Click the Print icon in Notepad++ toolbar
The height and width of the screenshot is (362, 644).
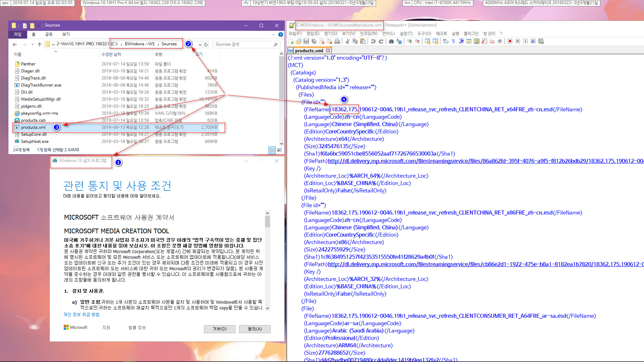pos(337,41)
